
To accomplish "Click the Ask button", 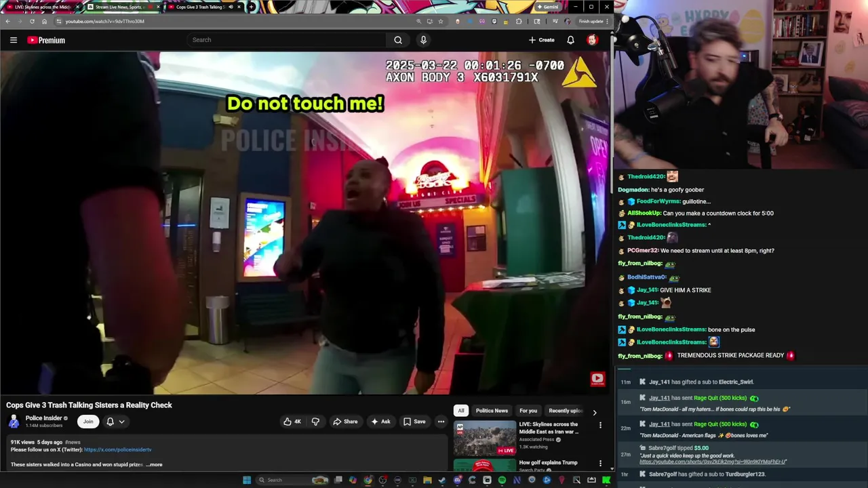I will [x=380, y=422].
